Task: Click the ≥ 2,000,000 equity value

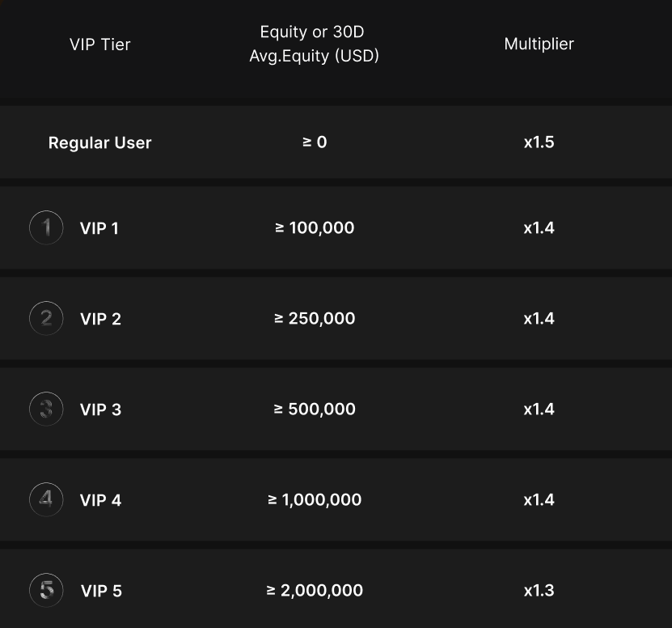Action: click(314, 590)
